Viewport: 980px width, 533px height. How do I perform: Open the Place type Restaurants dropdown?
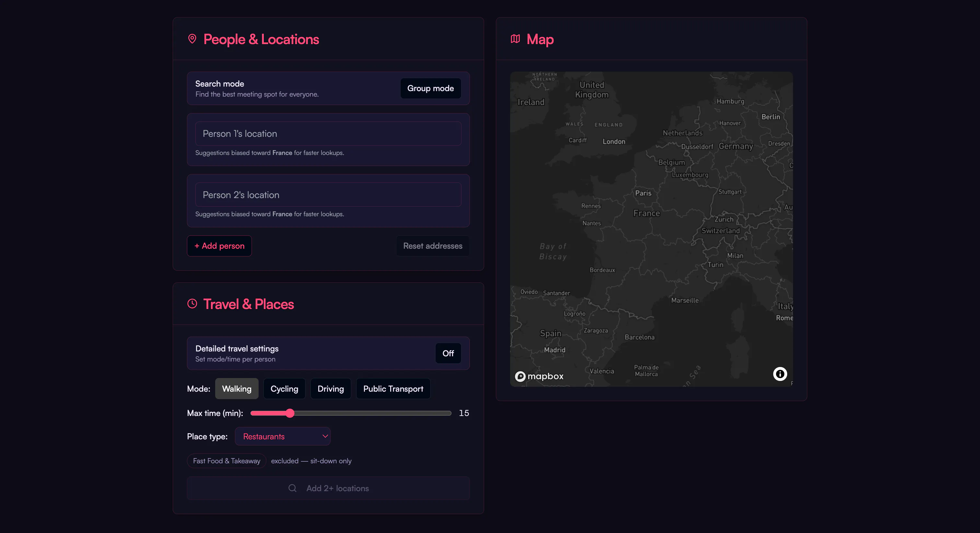283,436
